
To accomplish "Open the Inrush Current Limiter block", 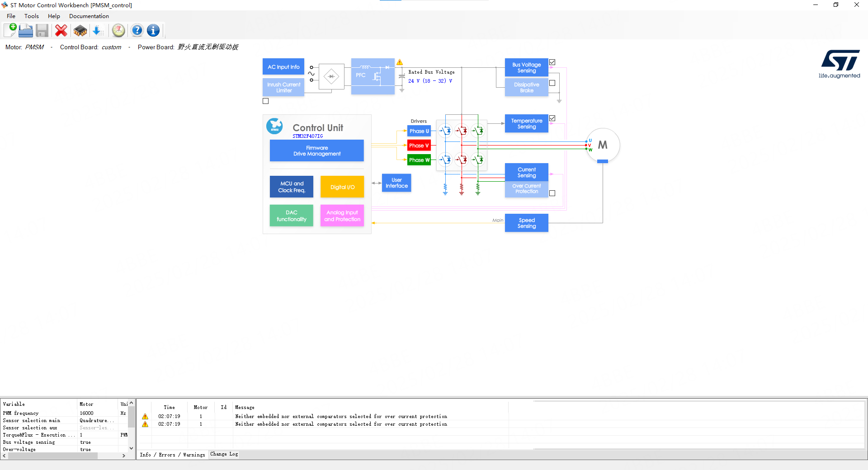I will [283, 87].
